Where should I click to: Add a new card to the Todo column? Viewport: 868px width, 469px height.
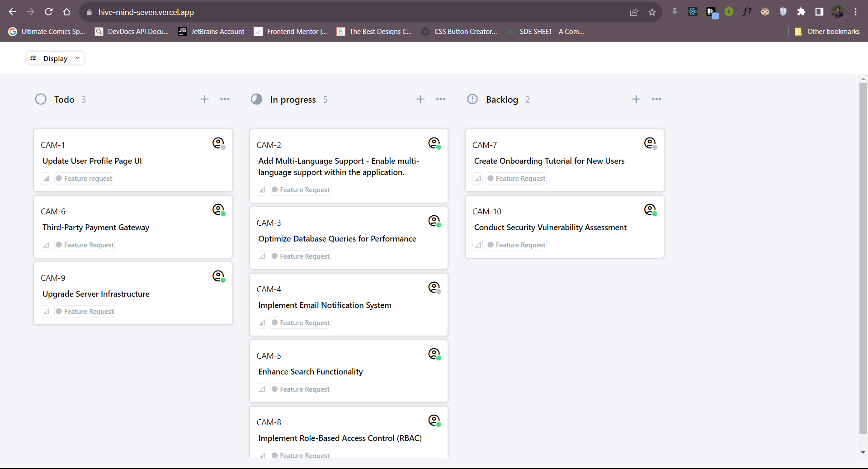[205, 99]
